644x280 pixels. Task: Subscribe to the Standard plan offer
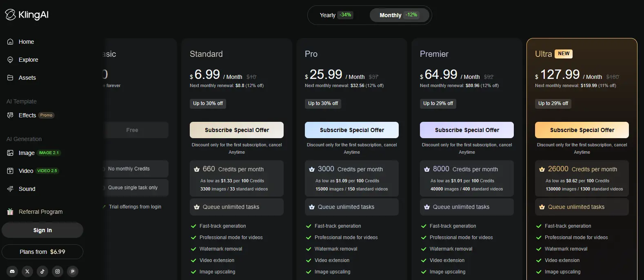click(x=237, y=130)
